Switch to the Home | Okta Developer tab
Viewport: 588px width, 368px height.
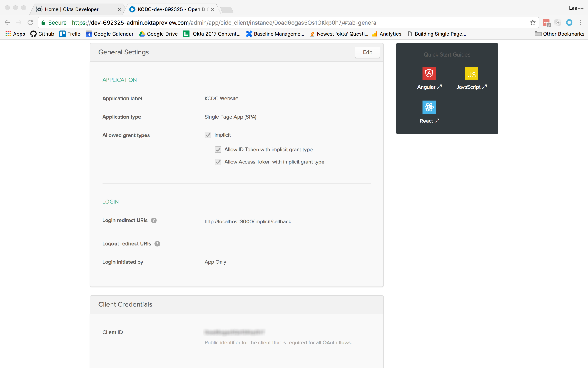pyautogui.click(x=72, y=9)
